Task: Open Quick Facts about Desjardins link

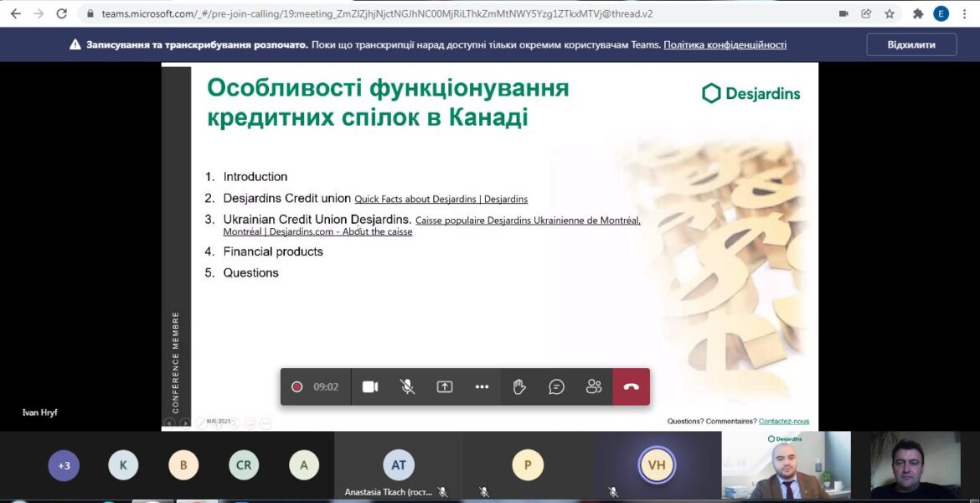Action: [x=441, y=199]
